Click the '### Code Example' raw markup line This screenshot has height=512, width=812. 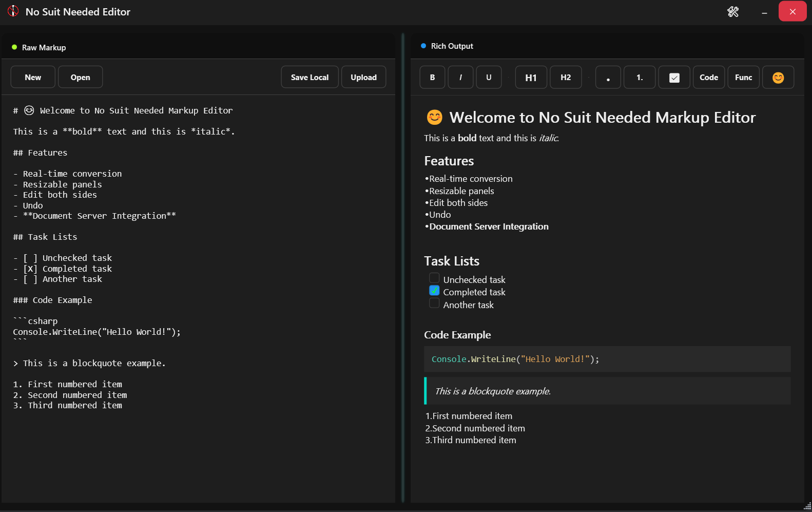(52, 300)
